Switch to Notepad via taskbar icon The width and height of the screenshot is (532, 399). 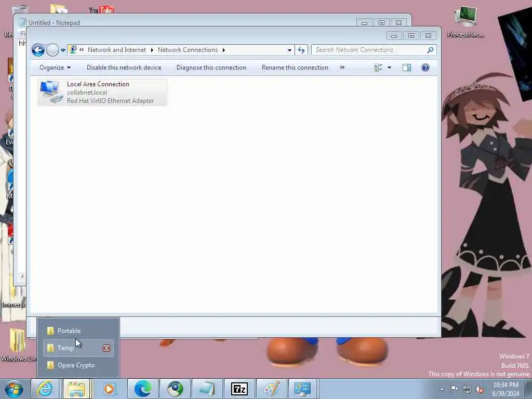[207, 389]
